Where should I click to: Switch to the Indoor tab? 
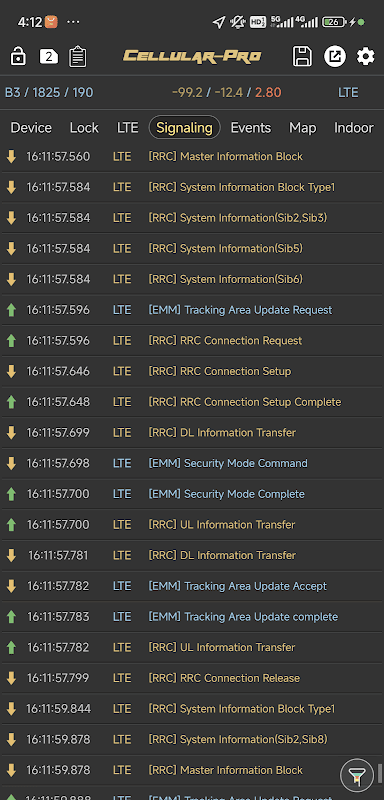pyautogui.click(x=354, y=128)
